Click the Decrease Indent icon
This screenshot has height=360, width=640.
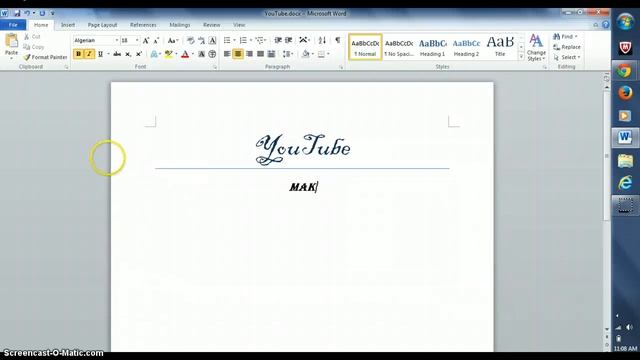[278, 40]
